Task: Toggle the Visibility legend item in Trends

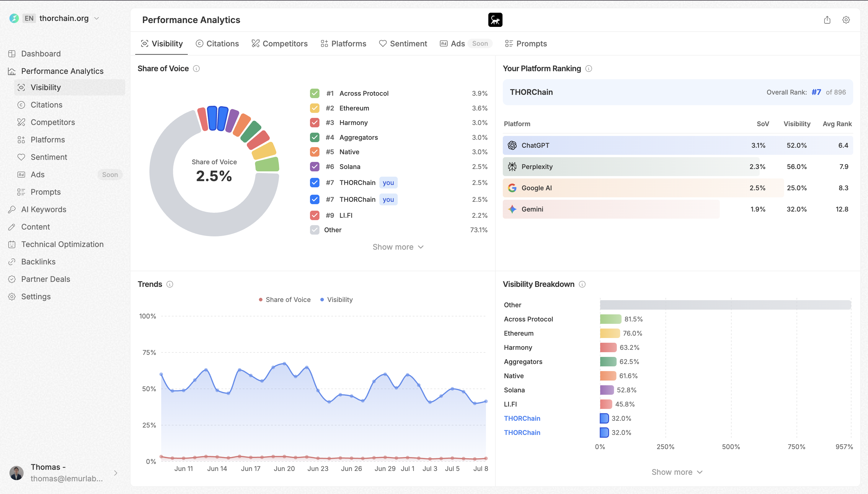Action: point(336,300)
